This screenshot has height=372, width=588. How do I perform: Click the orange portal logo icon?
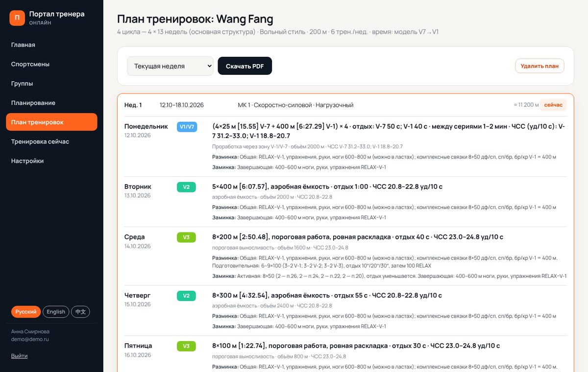pyautogui.click(x=17, y=18)
